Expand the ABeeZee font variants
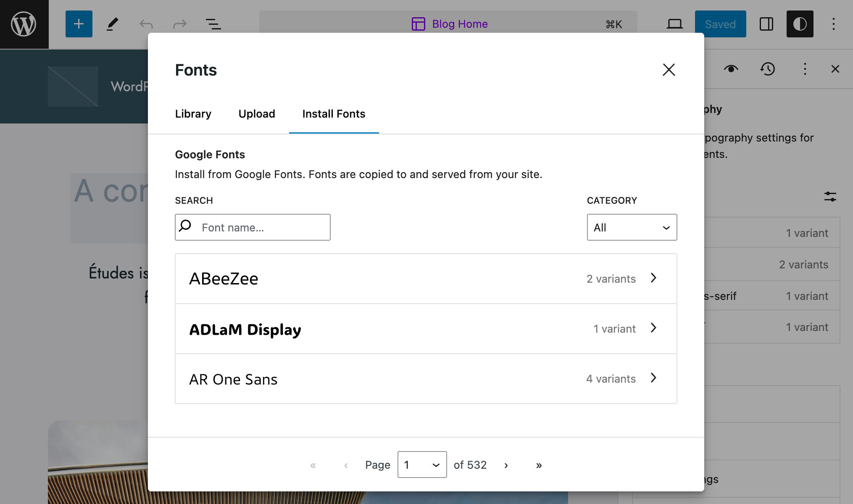Image resolution: width=853 pixels, height=504 pixels. [x=653, y=278]
